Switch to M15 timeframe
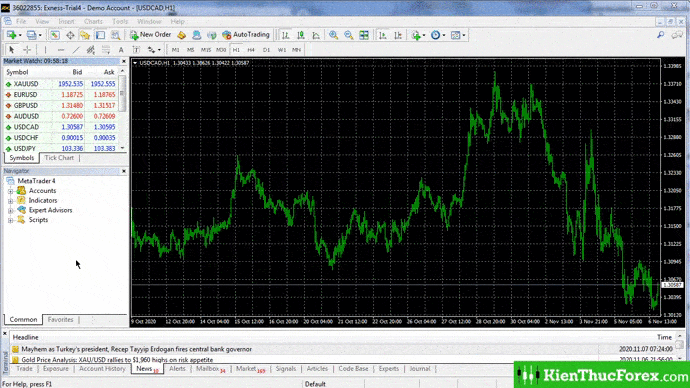 click(206, 50)
